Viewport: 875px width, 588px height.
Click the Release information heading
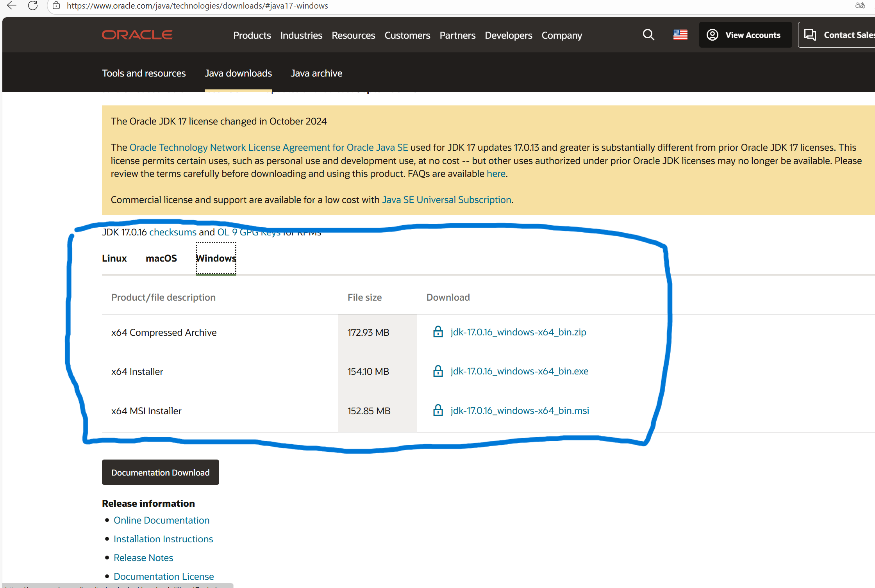148,503
